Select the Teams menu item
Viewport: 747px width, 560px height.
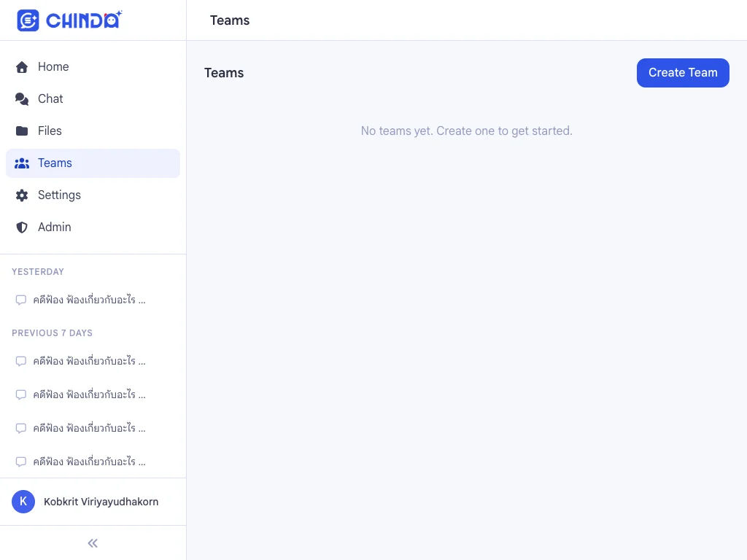93,163
